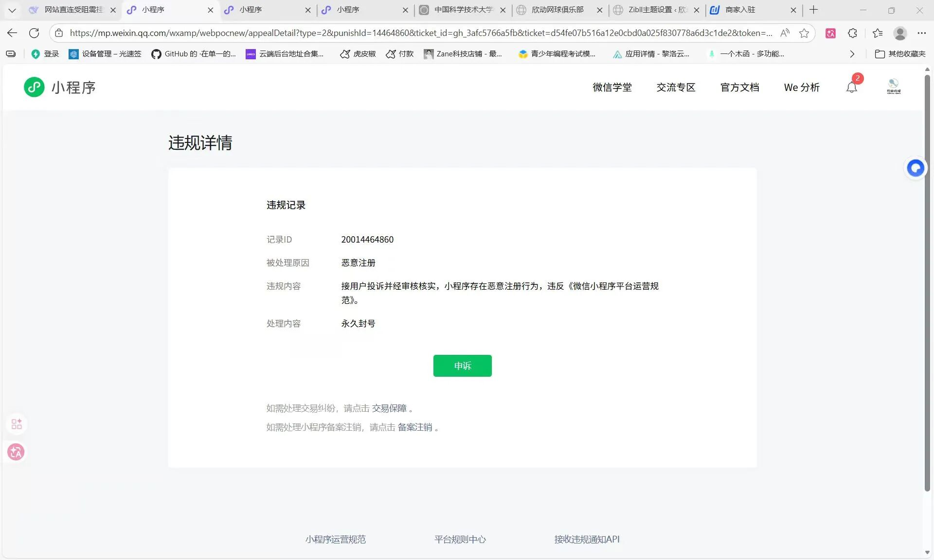Click the 备案注销 link
The width and height of the screenshot is (934, 560).
(x=414, y=427)
